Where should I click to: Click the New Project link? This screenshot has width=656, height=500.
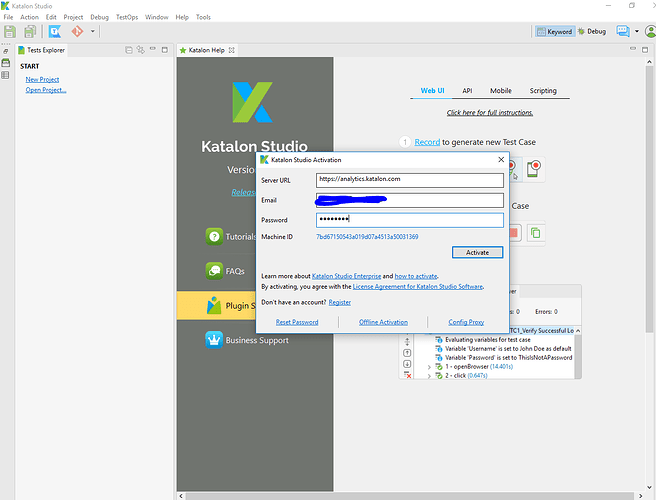pyautogui.click(x=42, y=79)
